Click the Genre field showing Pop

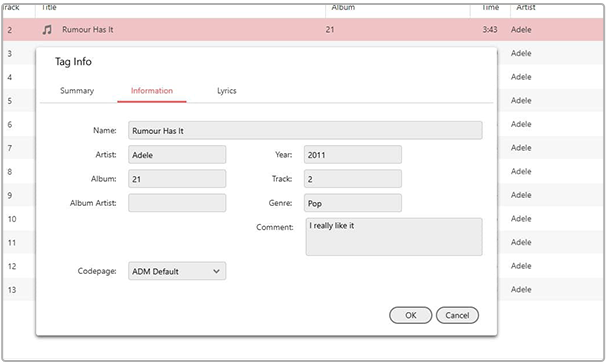[352, 203]
